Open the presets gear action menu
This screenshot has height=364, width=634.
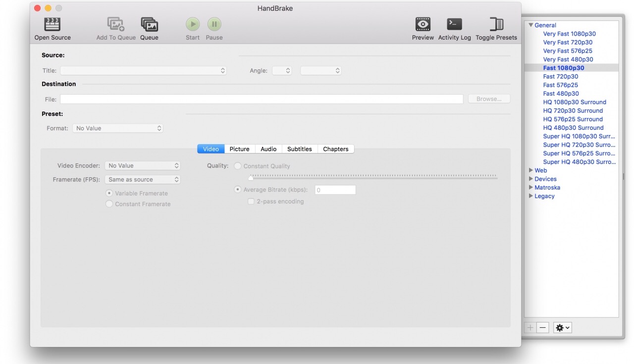click(x=563, y=328)
